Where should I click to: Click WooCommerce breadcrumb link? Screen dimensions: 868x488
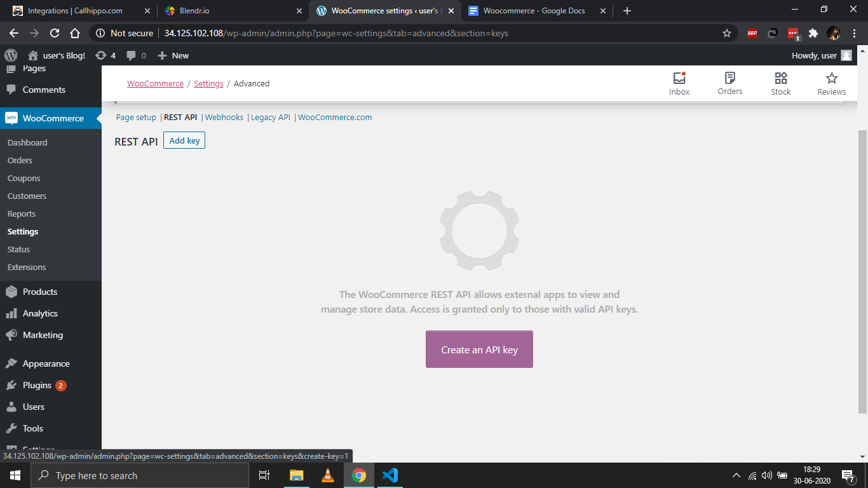[x=155, y=83]
